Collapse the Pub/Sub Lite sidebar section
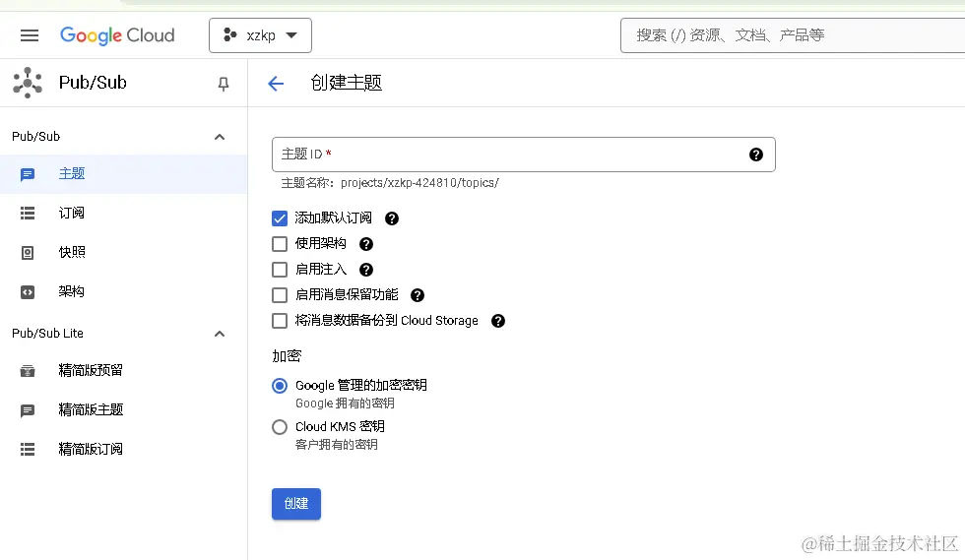The image size is (965, 560). coord(219,334)
